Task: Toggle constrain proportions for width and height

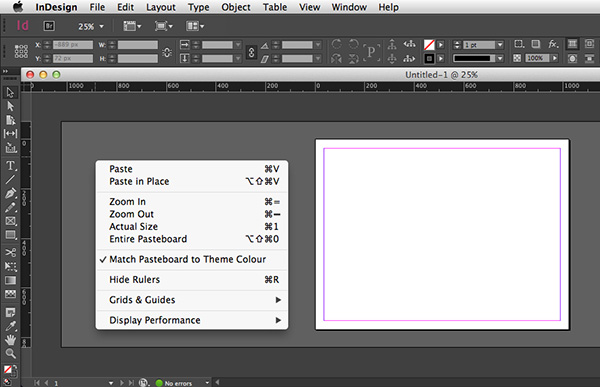Action: [x=167, y=52]
